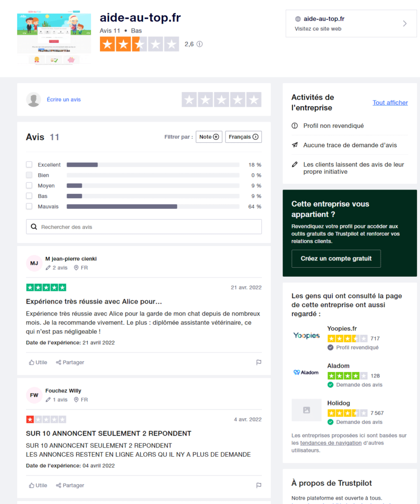Viewport: 420px width, 504px height.
Task: Click Tout afficher link
Action: click(390, 102)
